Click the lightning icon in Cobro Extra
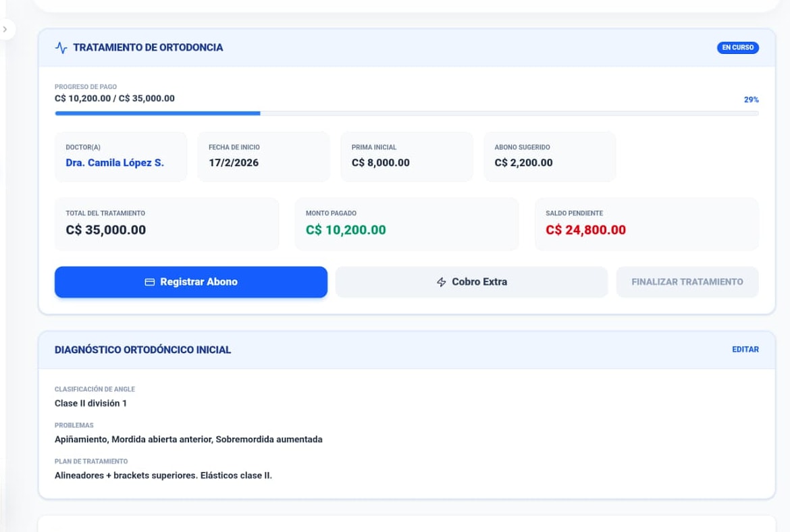This screenshot has width=790, height=532. [x=442, y=282]
